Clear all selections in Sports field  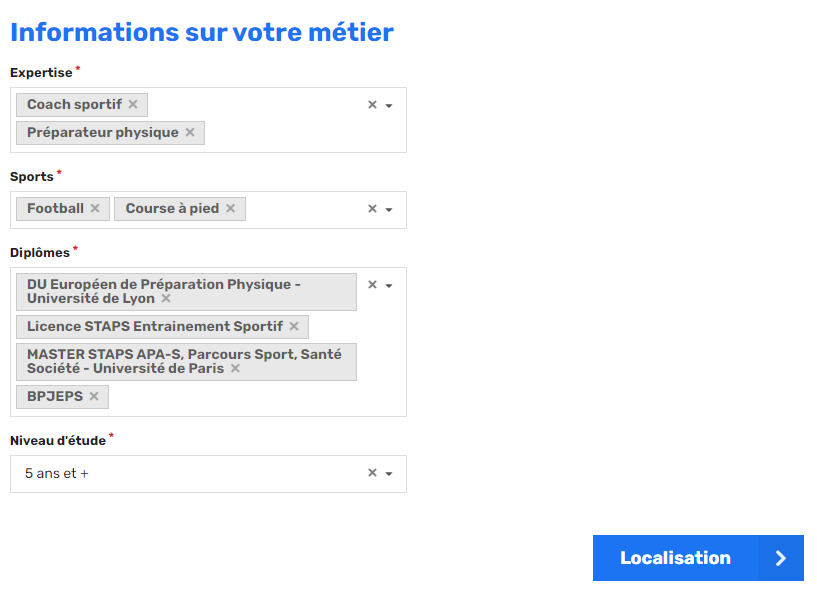click(x=372, y=209)
